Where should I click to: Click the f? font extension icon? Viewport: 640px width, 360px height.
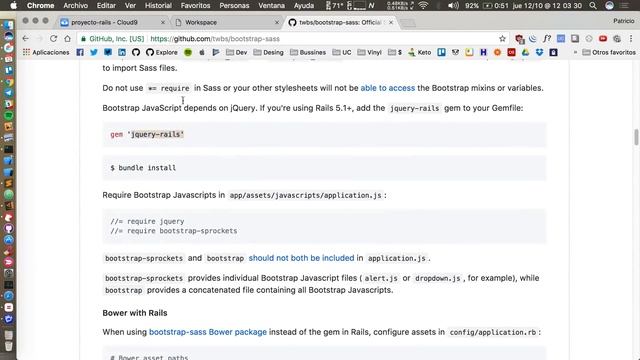tap(547, 38)
